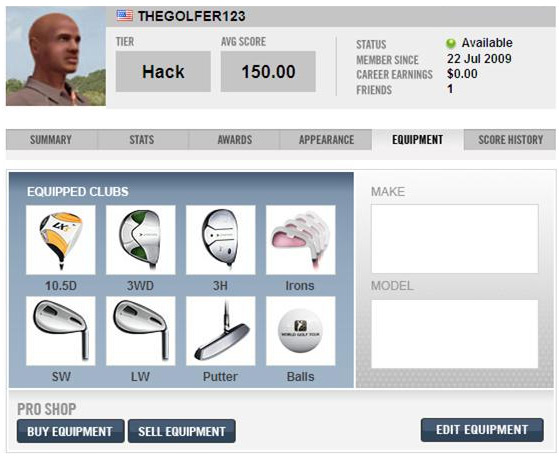This screenshot has width=559, height=458.
Task: Choose the 3H hybrid club icon
Action: [221, 240]
